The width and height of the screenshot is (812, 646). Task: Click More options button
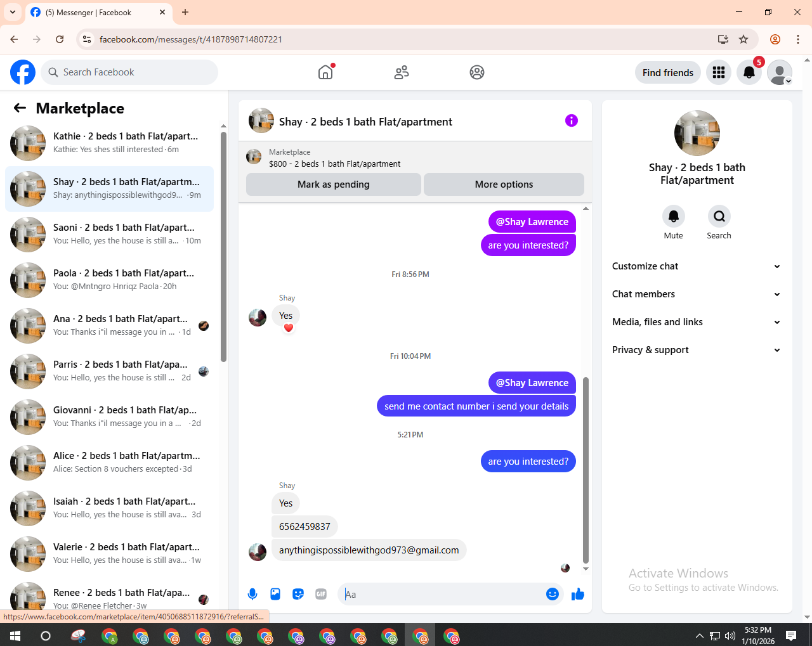pos(504,184)
